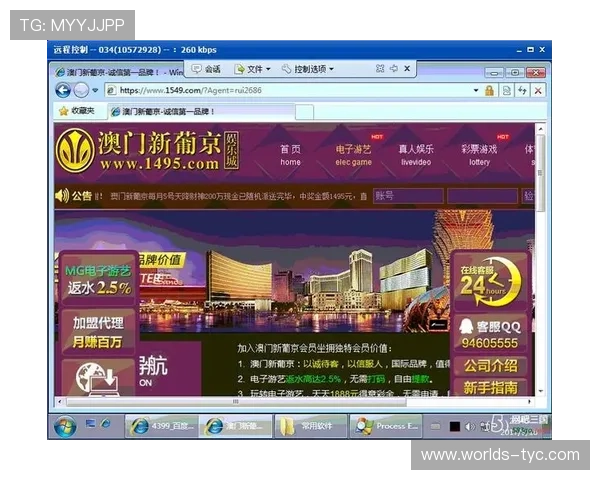Click the golden casino logo emblem
The width and height of the screenshot is (600, 480).
tap(75, 150)
